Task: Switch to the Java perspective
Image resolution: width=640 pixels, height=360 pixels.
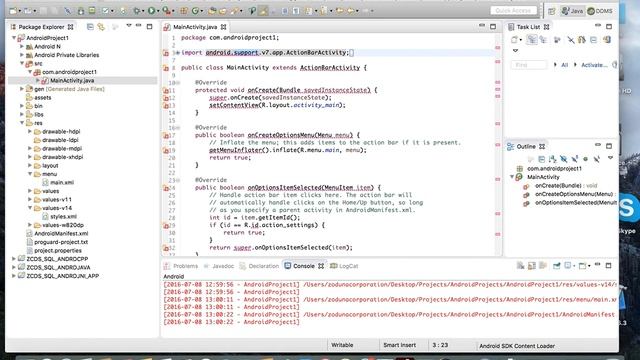Action: pyautogui.click(x=572, y=11)
